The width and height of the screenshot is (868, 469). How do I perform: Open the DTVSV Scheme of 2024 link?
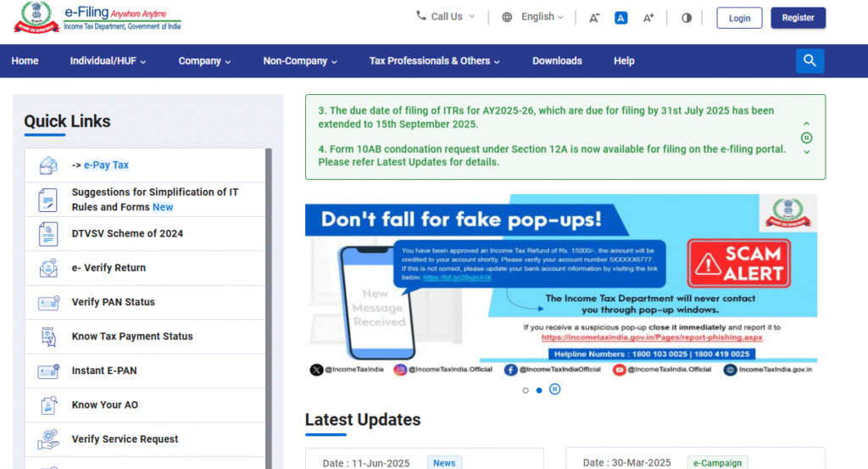tap(127, 234)
